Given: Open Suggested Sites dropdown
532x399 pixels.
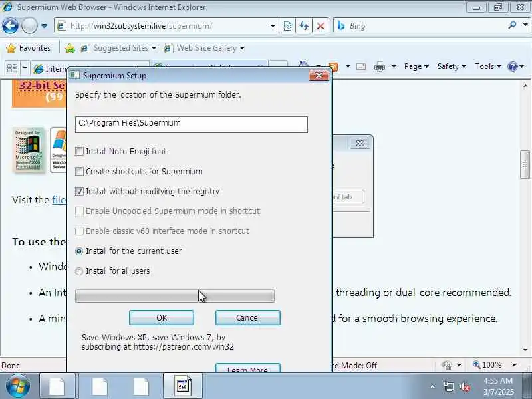Looking at the screenshot, I should pyautogui.click(x=118, y=48).
